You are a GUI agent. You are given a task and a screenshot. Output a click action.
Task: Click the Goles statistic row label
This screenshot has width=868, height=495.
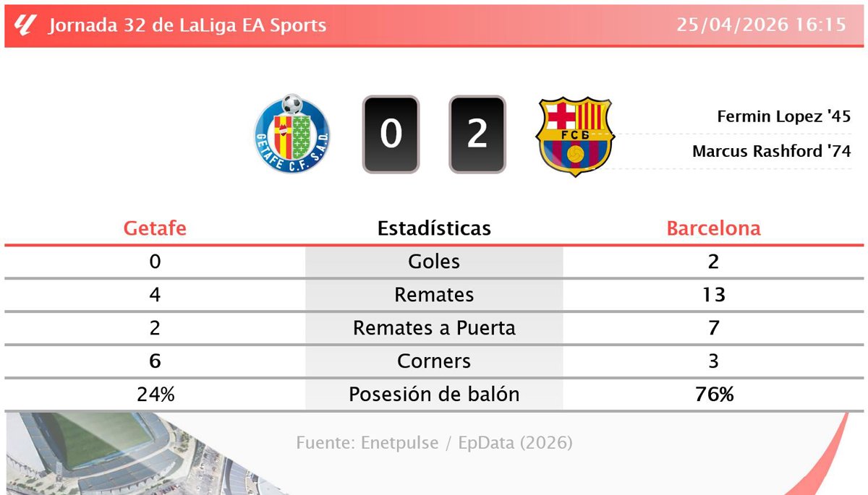(434, 262)
